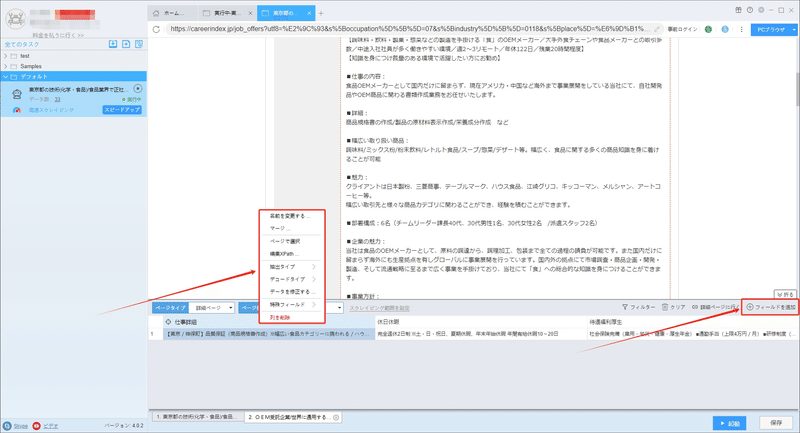Click the PCブラウザ button
The image size is (800, 433).
(x=770, y=30)
